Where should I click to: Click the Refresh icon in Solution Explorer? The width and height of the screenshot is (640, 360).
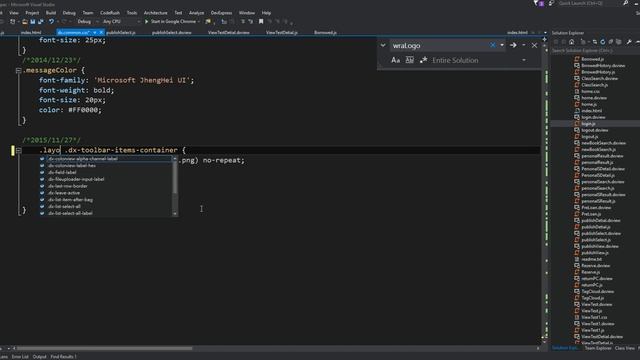pos(602,42)
